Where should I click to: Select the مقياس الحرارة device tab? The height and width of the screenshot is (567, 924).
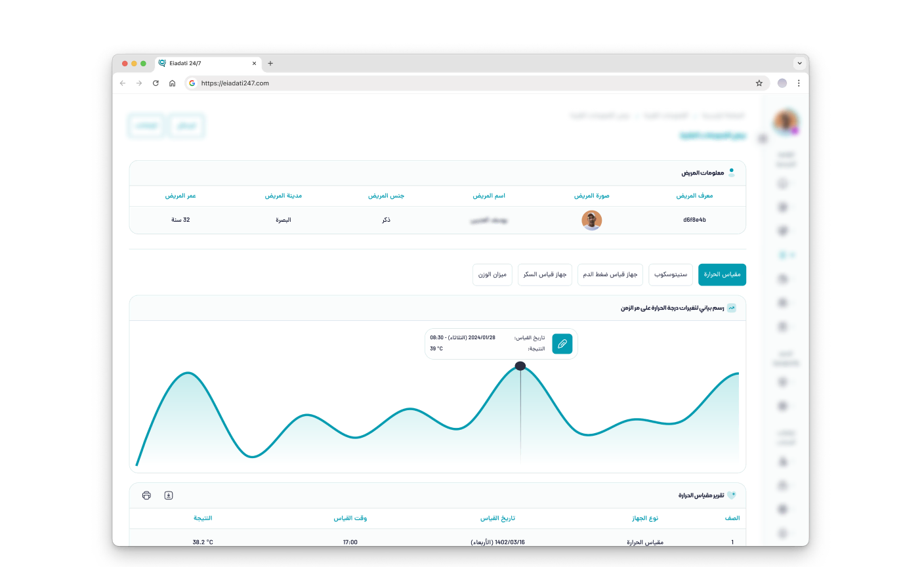(x=722, y=274)
